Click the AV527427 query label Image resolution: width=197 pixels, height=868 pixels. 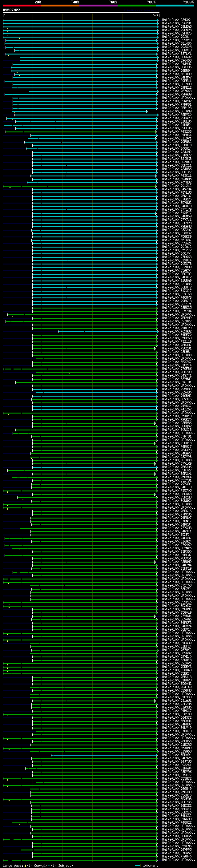tap(11, 10)
